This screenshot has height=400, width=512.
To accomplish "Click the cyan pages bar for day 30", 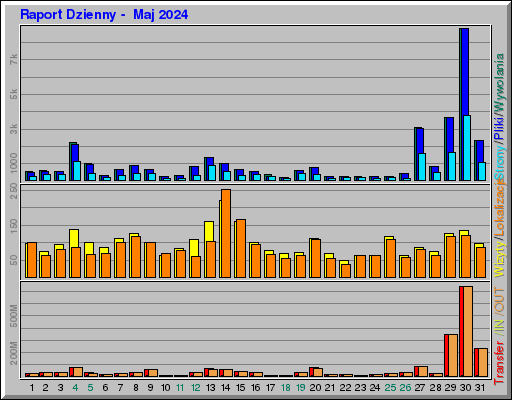I will click(467, 148).
